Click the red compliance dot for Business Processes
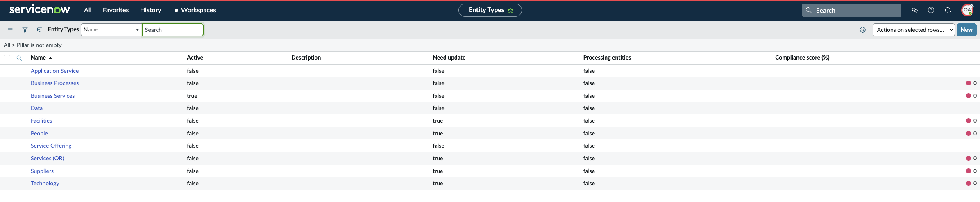 coord(969,83)
